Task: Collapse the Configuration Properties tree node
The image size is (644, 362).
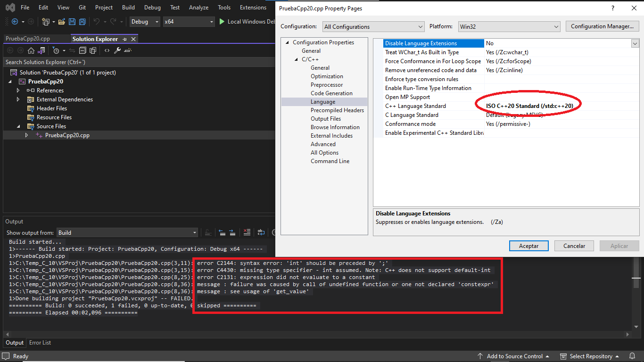Action: pyautogui.click(x=287, y=42)
